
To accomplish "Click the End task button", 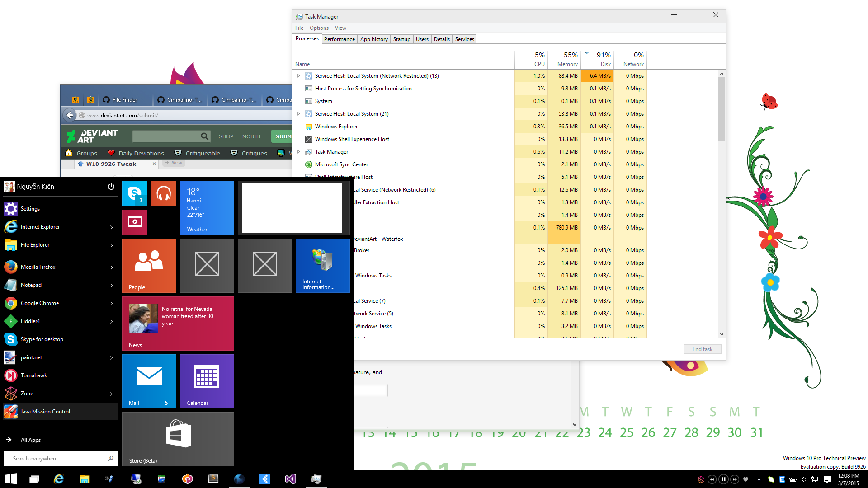I will [x=702, y=349].
